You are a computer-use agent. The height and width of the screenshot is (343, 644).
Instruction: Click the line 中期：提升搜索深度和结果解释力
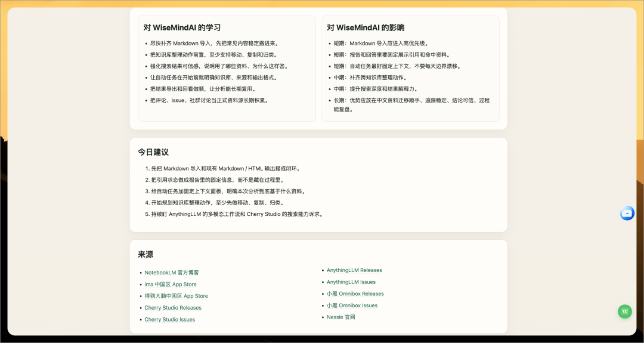376,89
